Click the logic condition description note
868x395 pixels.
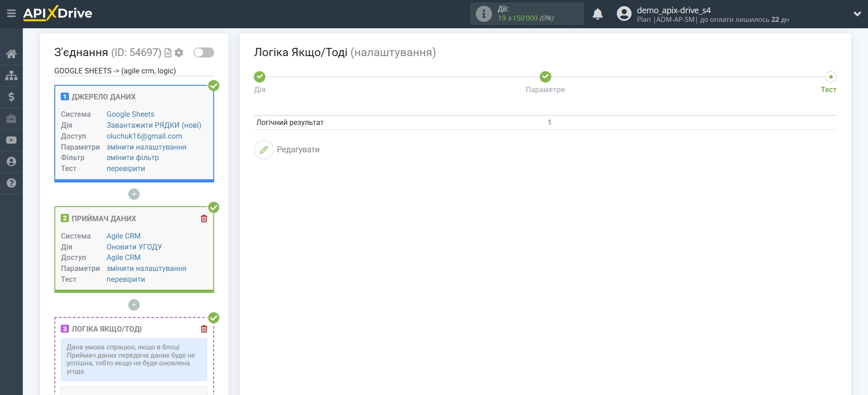134,359
